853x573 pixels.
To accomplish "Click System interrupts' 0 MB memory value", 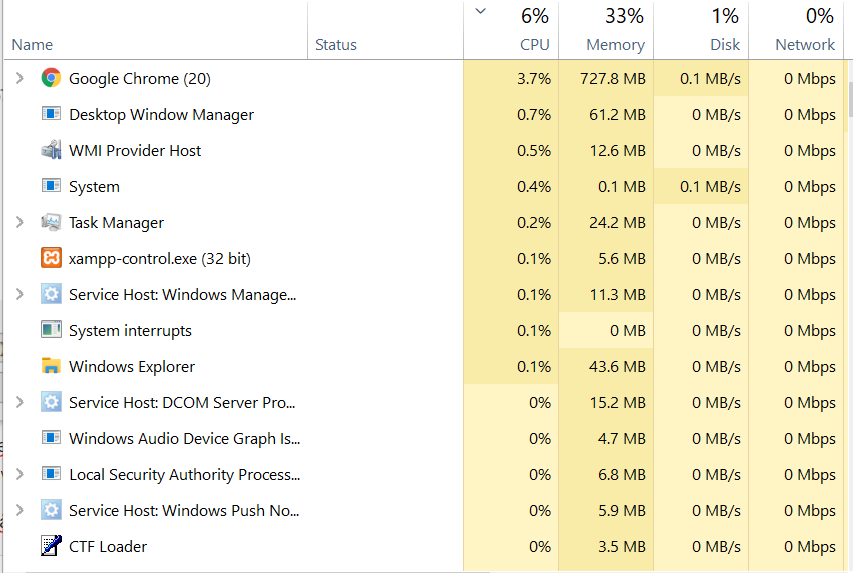I will tap(627, 330).
